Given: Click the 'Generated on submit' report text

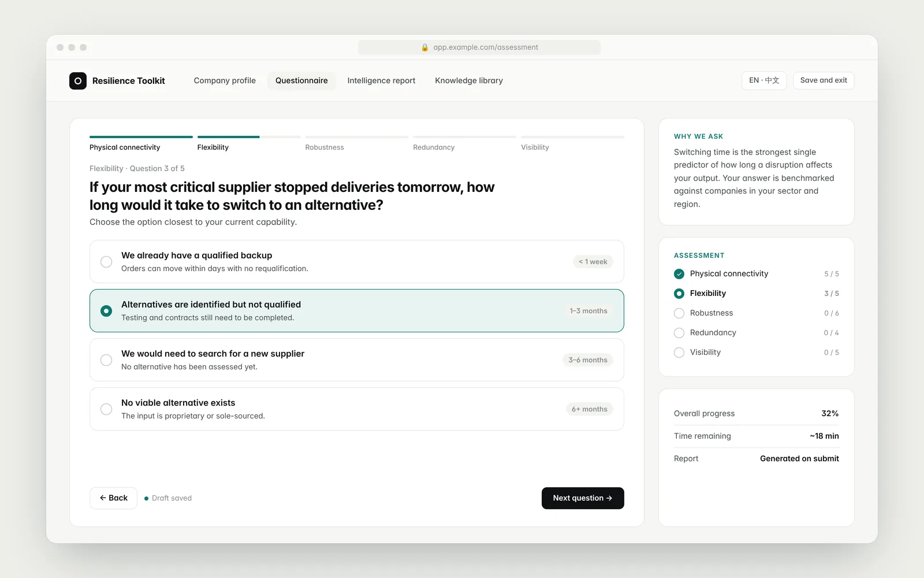Looking at the screenshot, I should pyautogui.click(x=799, y=458).
